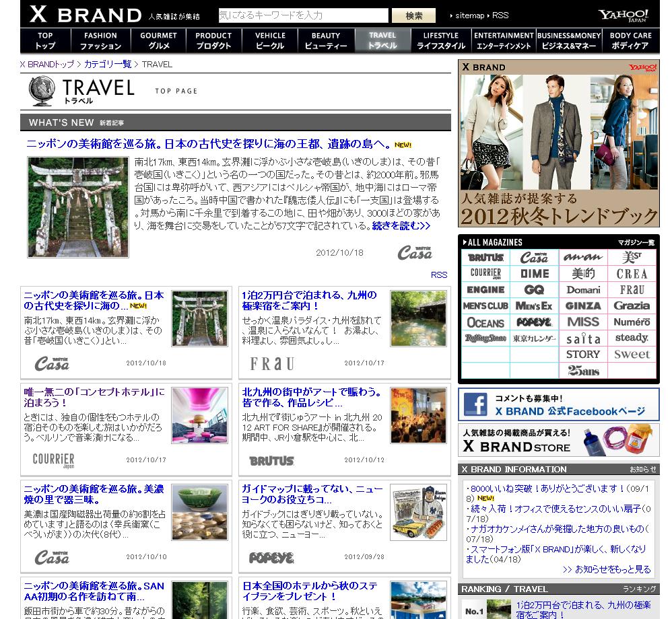Open BEAUTY ビューティー tab
This screenshot has height=619, width=672.
point(326,40)
